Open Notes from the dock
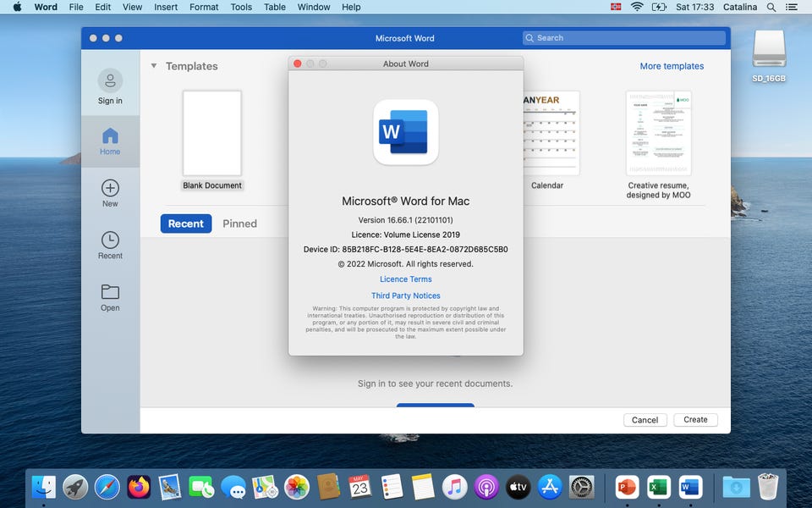 (423, 488)
